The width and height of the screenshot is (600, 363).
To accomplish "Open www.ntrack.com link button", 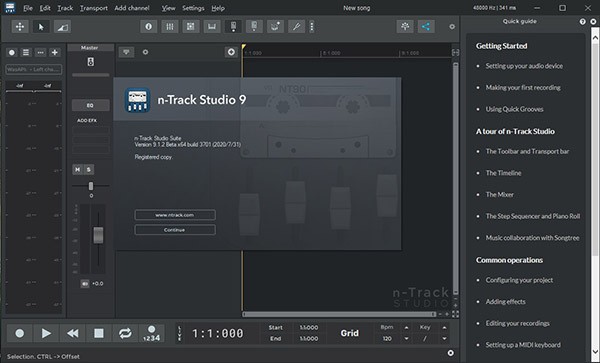I will (175, 215).
